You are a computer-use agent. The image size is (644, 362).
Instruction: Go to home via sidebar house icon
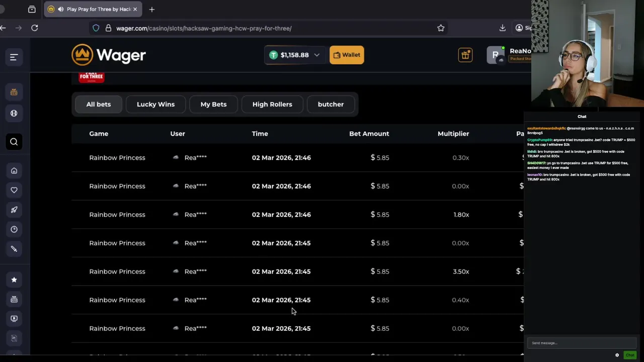tap(14, 171)
